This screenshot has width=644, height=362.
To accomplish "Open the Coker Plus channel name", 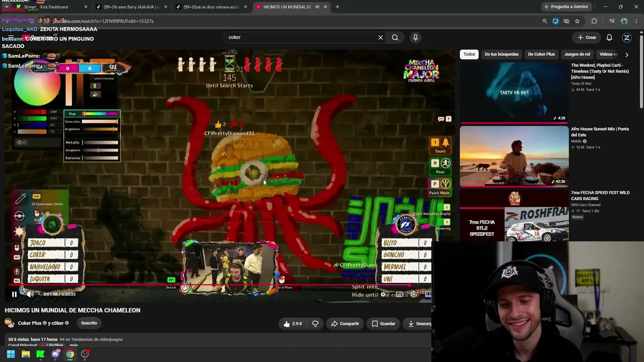I will click(x=30, y=323).
